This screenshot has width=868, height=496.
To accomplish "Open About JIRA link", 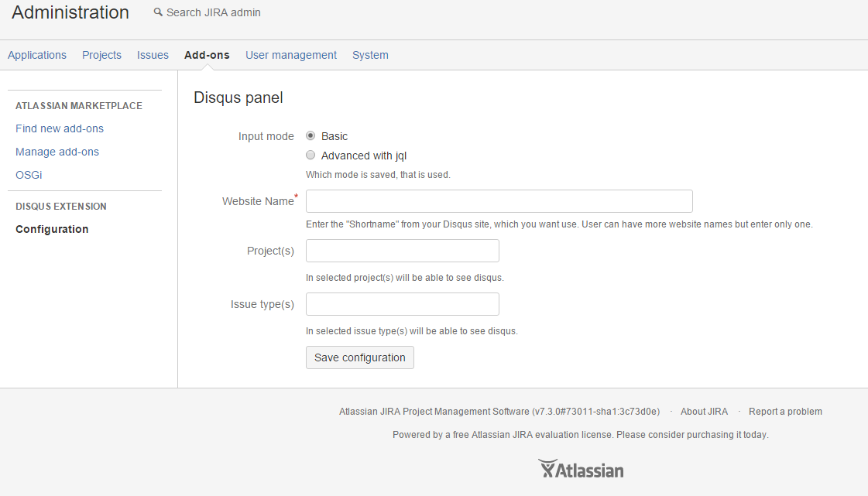I will pyautogui.click(x=704, y=412).
